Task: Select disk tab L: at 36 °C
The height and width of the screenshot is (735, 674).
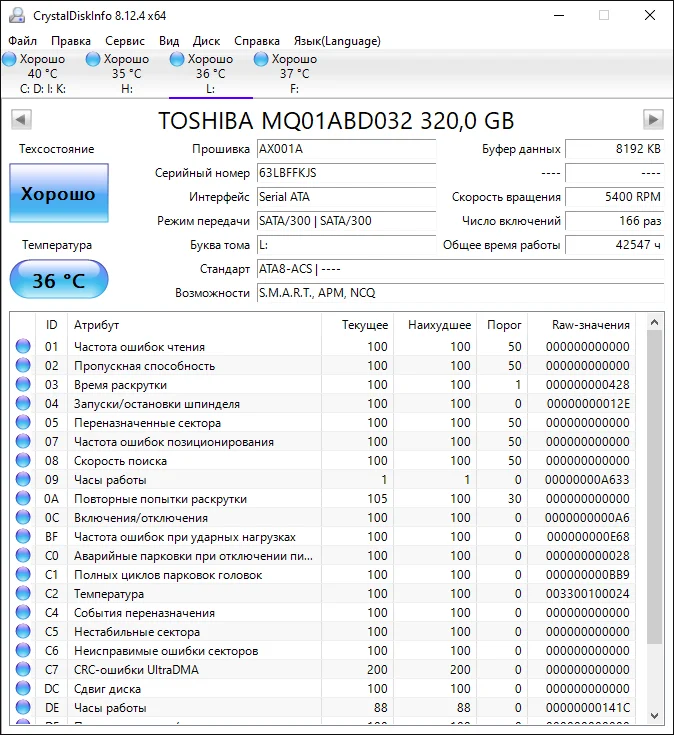Action: pyautogui.click(x=210, y=74)
